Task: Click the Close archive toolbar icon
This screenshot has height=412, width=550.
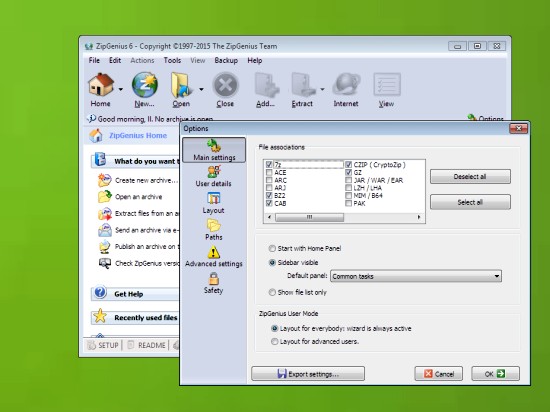Action: click(225, 85)
